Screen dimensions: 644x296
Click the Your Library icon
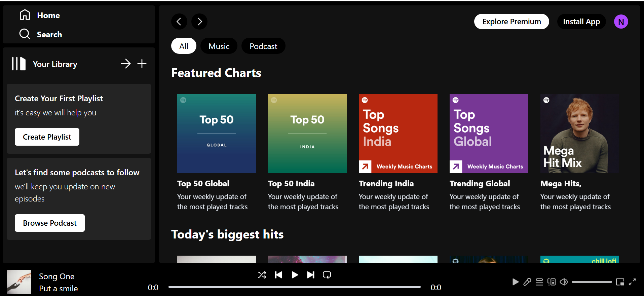[19, 64]
